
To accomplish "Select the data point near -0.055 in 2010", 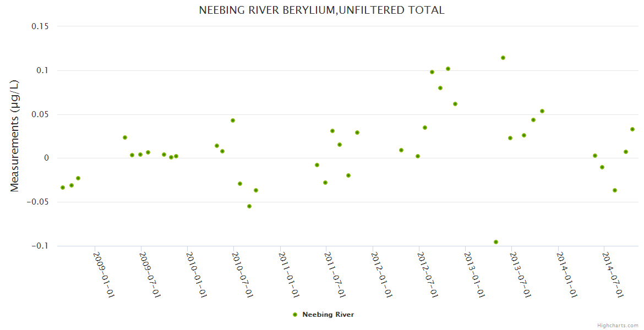I will pos(249,206).
